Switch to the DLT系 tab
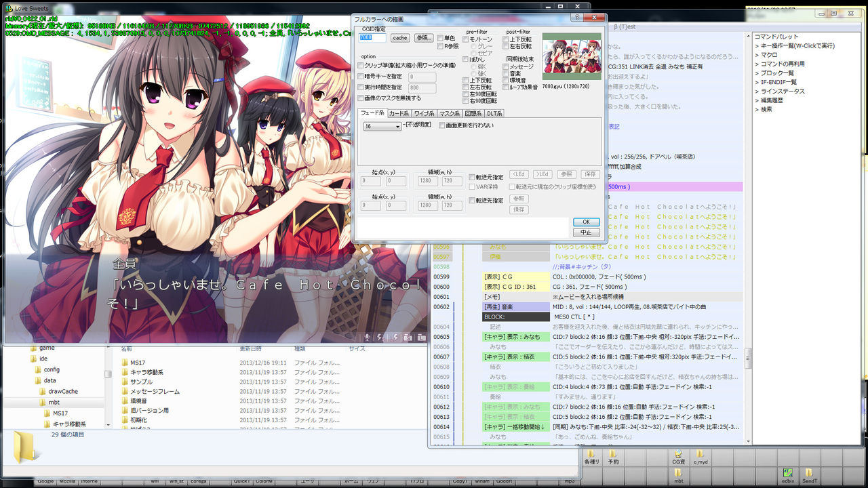The width and height of the screenshot is (868, 488). point(495,113)
